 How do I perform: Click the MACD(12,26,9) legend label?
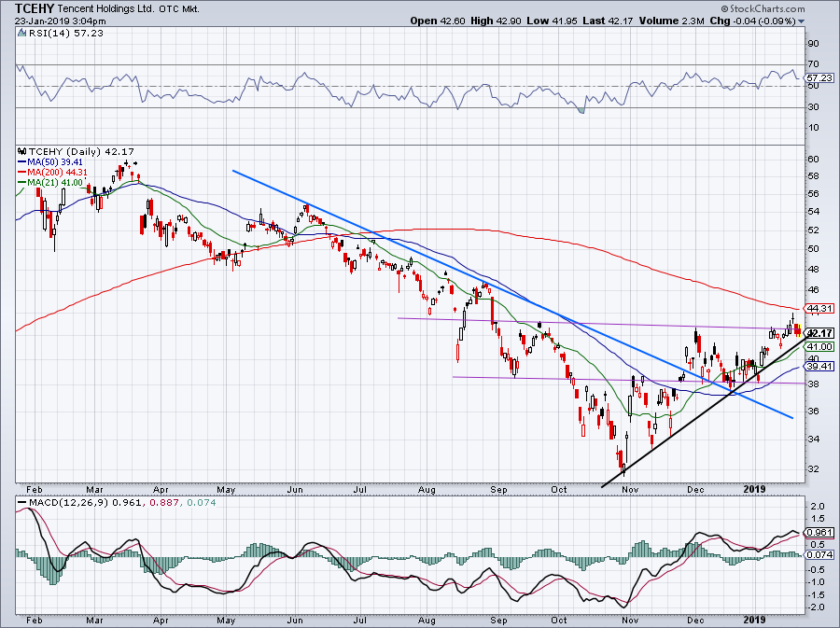click(x=69, y=503)
